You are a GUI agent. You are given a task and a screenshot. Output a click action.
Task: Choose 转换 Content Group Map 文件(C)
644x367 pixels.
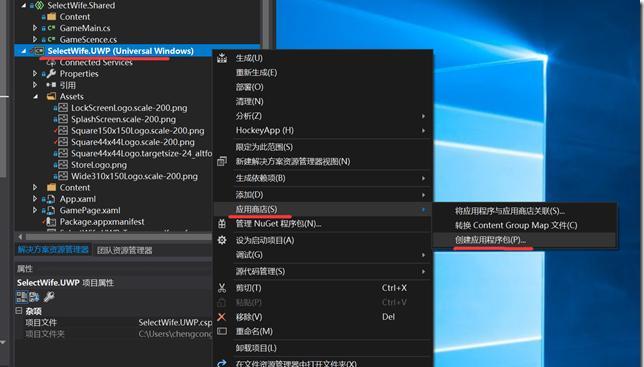tap(525, 225)
